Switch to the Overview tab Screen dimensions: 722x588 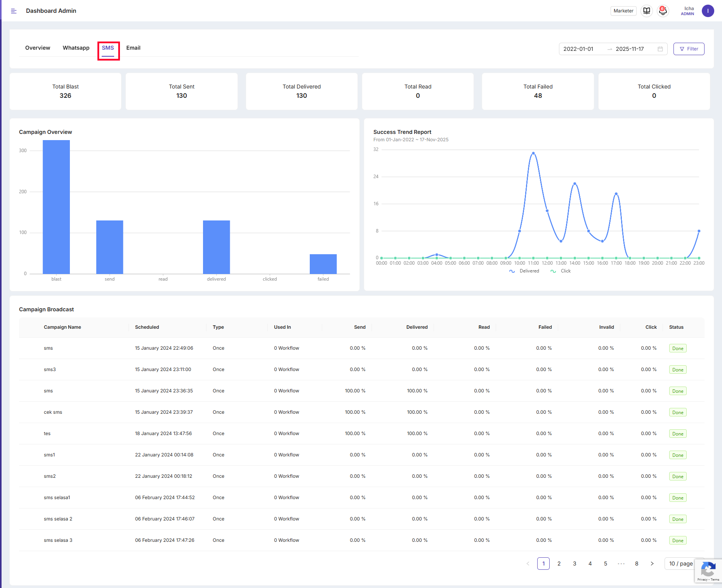click(x=38, y=48)
